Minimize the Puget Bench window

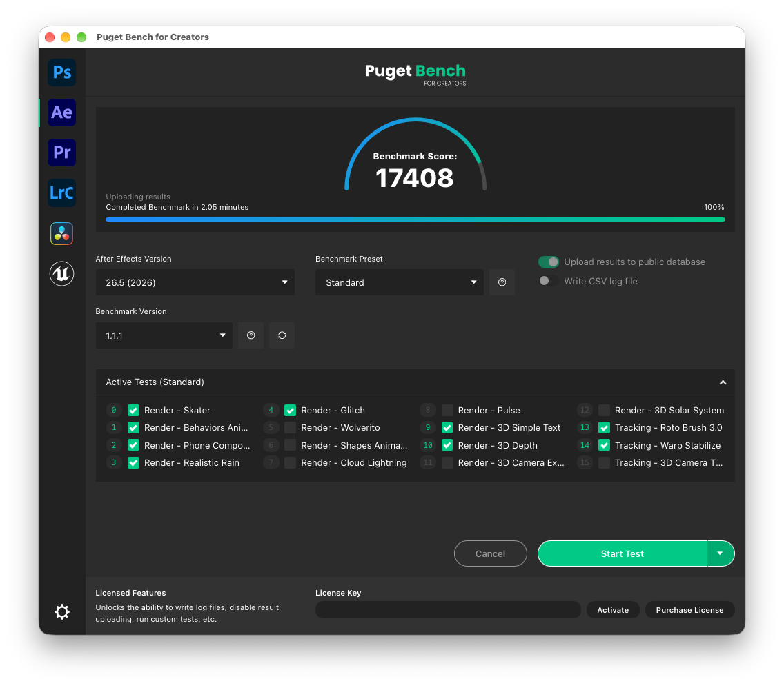point(66,37)
